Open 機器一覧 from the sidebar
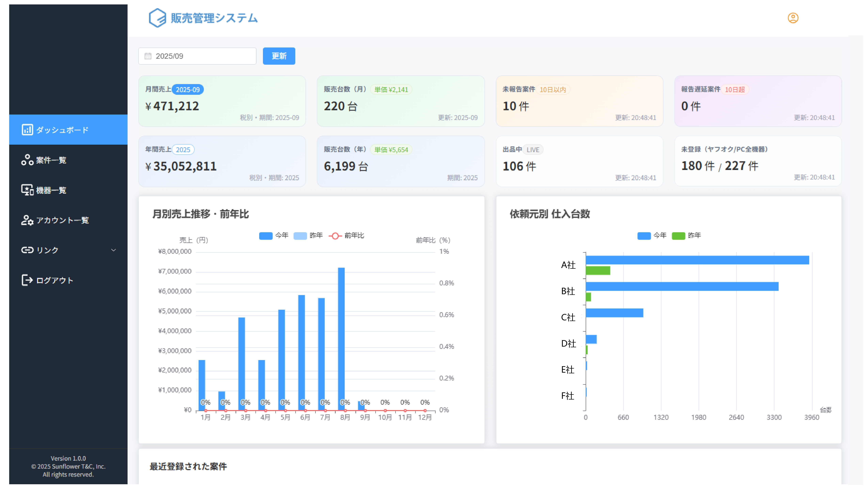The height and width of the screenshot is (488, 868). point(27,190)
